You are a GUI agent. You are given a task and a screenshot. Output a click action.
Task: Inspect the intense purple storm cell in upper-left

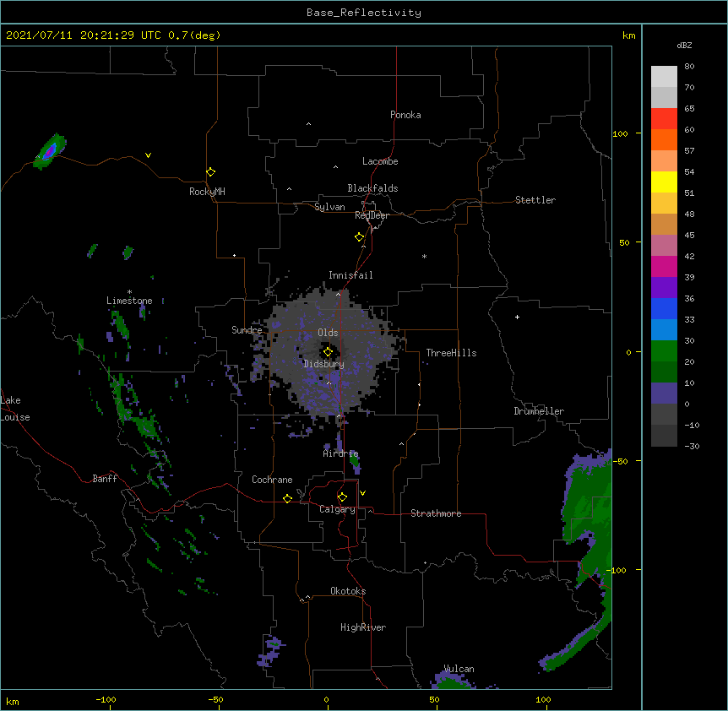tap(50, 151)
